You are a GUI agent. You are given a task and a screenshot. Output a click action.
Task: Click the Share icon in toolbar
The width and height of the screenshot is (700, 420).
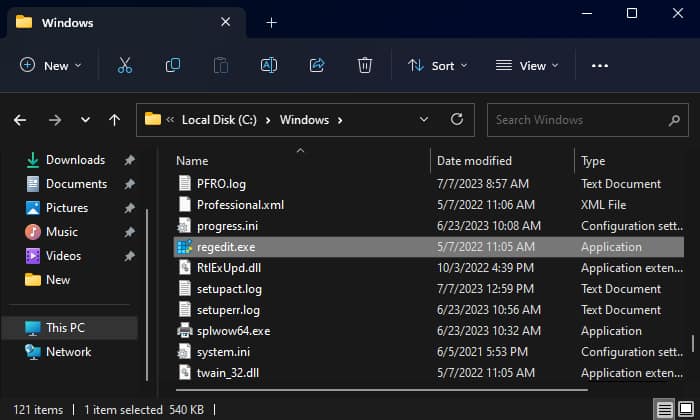[x=317, y=66]
